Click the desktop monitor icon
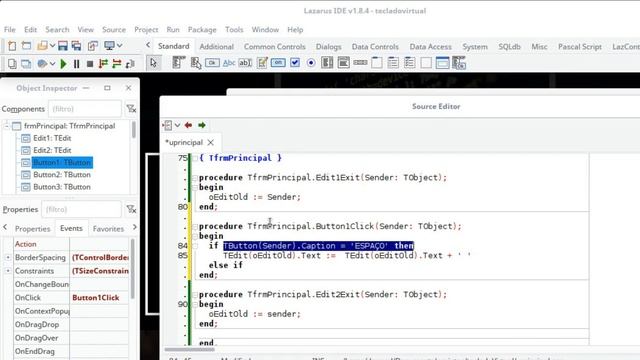Viewport: 640px width, 360px height. (109, 46)
